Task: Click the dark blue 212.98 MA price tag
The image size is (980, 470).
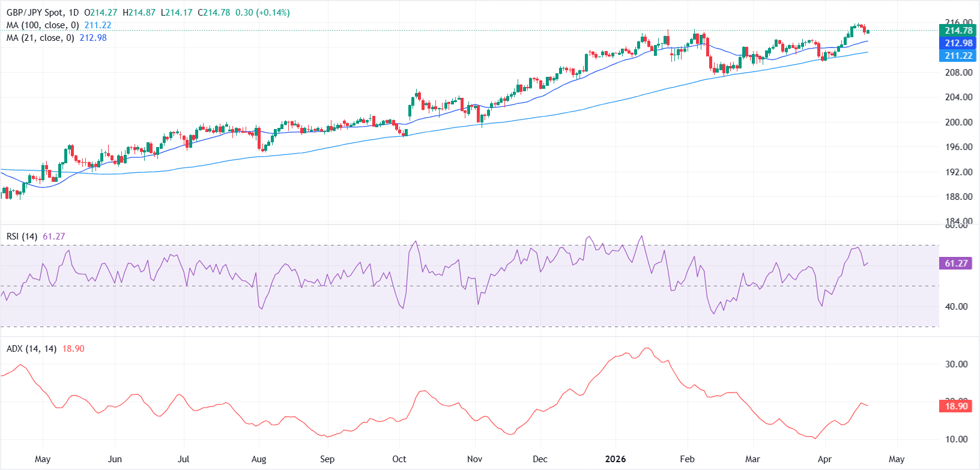Action: (x=958, y=43)
